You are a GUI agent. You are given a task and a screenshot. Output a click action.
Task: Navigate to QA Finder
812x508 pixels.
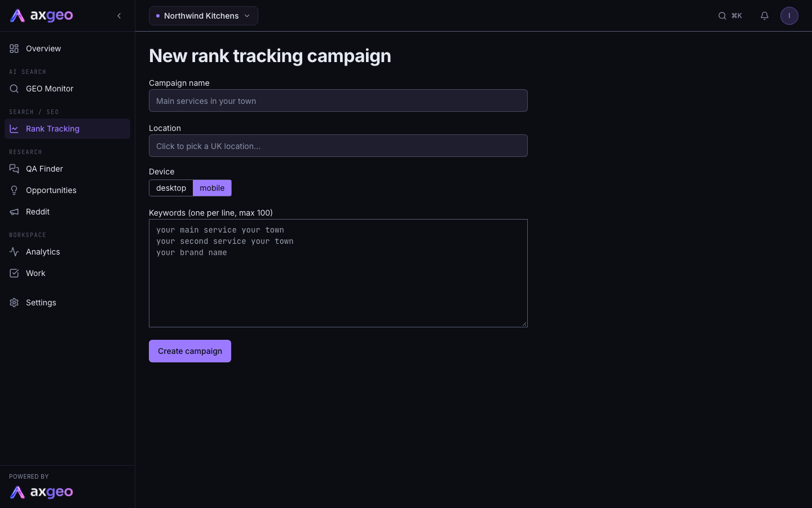(x=67, y=169)
